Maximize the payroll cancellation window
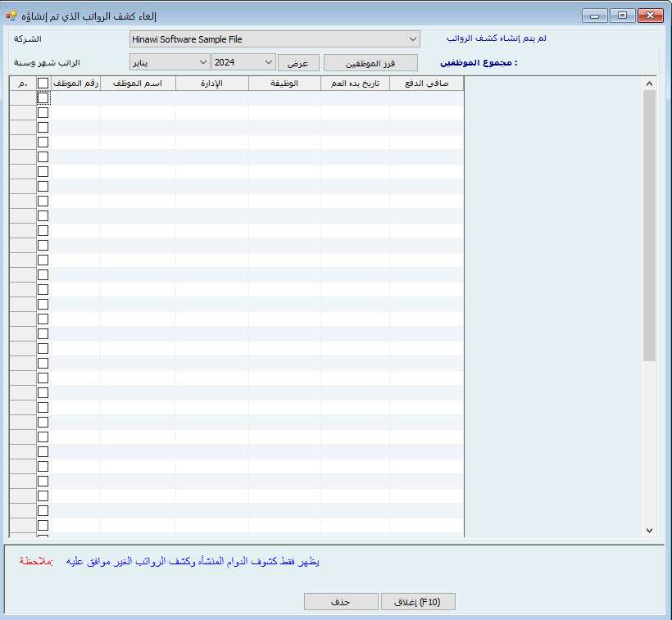Viewport: 672px width, 620px height. pyautogui.click(x=623, y=16)
